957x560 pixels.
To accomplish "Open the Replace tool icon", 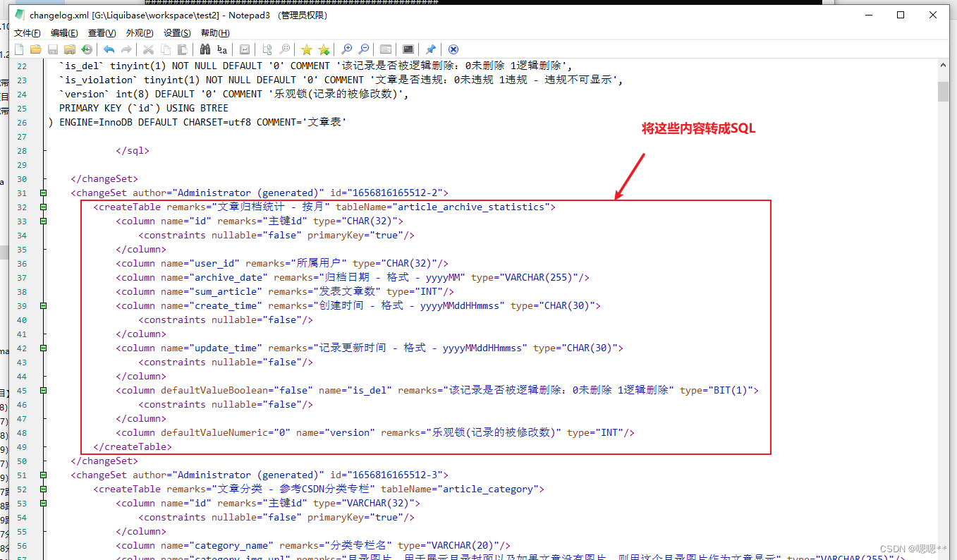I will 222,49.
